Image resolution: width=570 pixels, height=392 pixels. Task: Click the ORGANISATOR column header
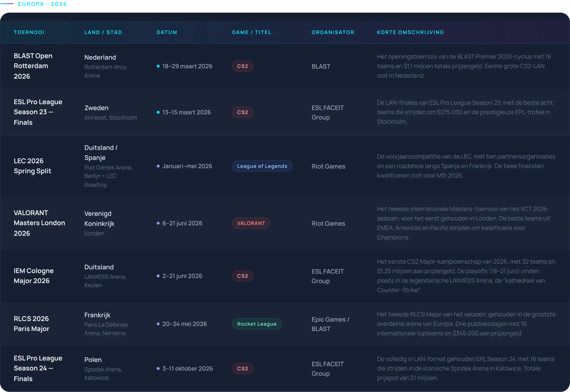point(333,32)
